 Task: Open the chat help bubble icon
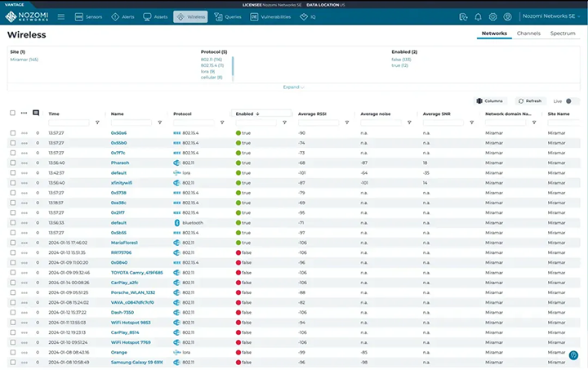click(573, 355)
